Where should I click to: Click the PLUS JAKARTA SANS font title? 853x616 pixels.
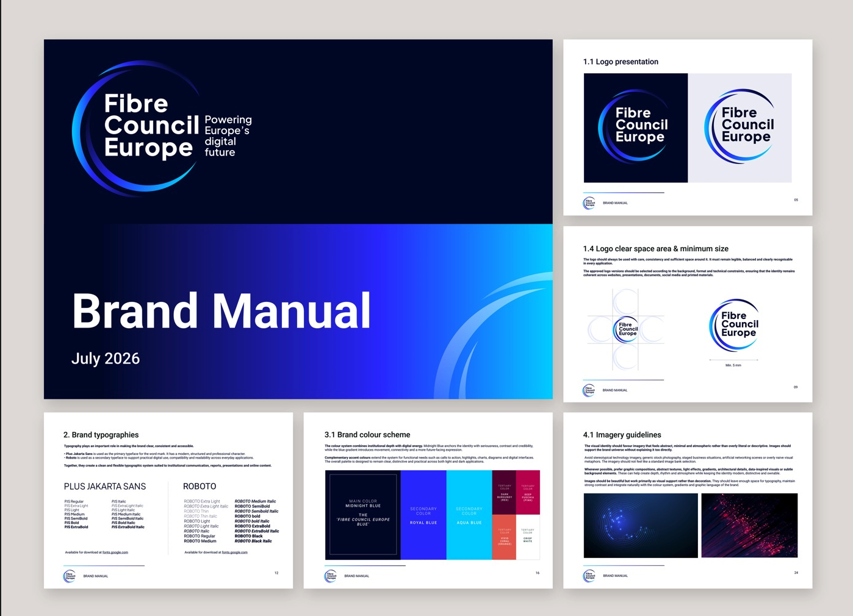[105, 487]
